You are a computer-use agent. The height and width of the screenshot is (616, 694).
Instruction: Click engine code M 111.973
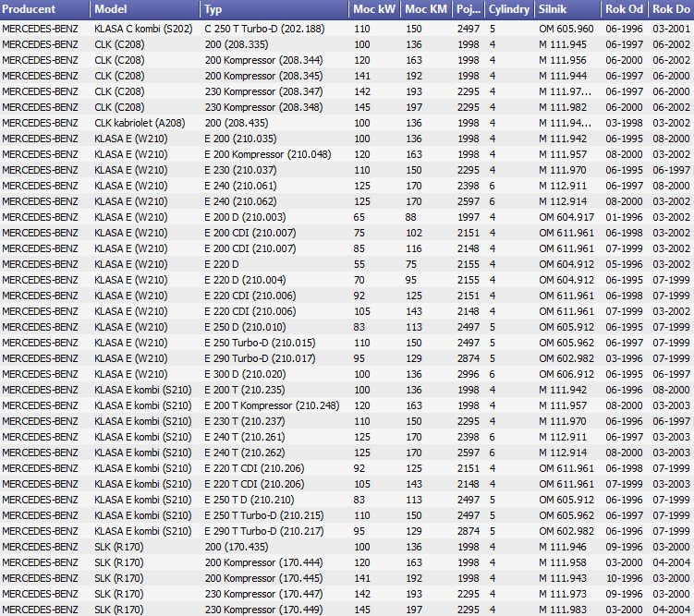coord(563,594)
